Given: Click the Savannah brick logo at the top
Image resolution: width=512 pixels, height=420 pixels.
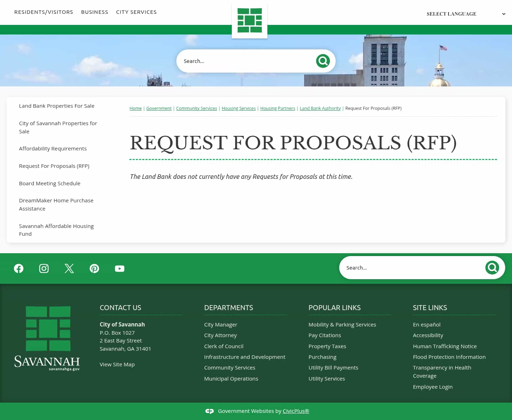Looking at the screenshot, I should (249, 20).
